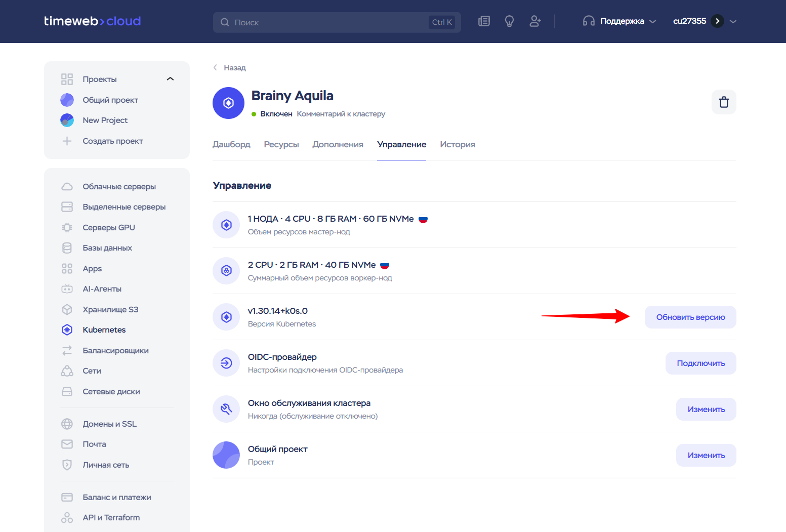Image resolution: width=786 pixels, height=532 pixels.
Task: Click the Сетевые диски disk icon
Action: pyautogui.click(x=67, y=392)
